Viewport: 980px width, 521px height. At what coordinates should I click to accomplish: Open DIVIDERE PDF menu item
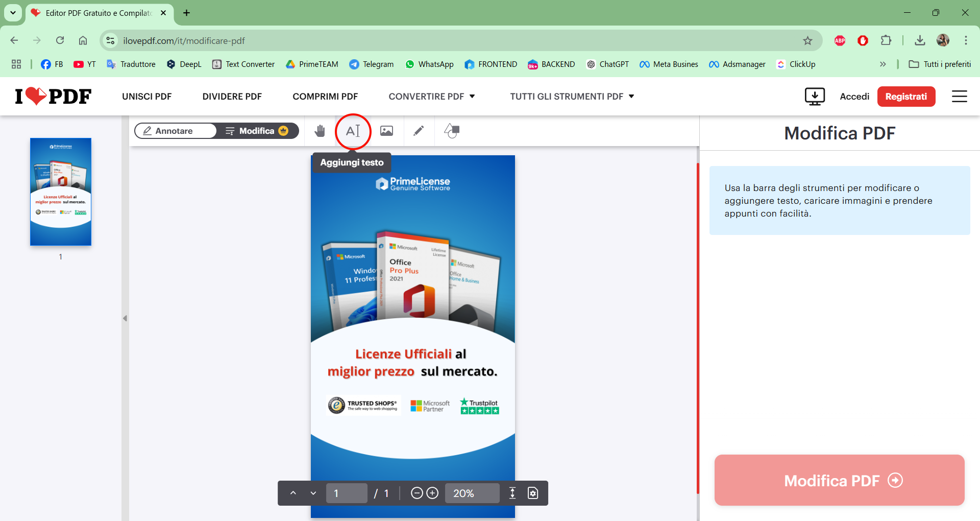(232, 97)
